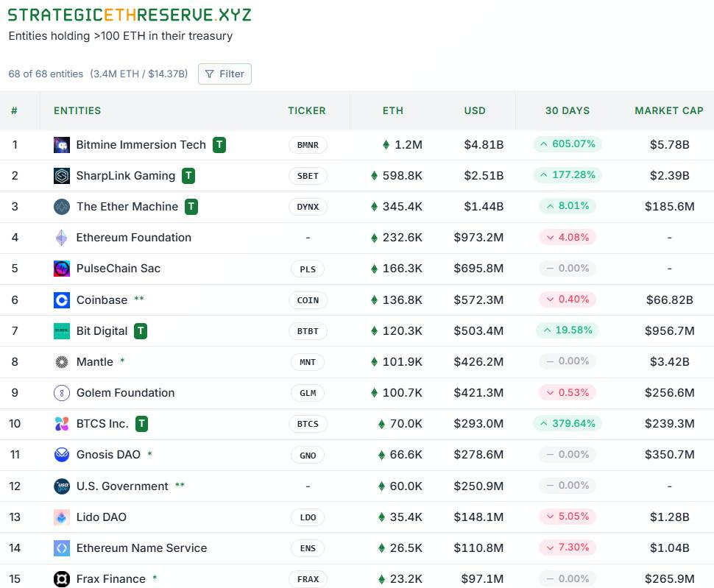Open the Lido DAO entity name

102,517
